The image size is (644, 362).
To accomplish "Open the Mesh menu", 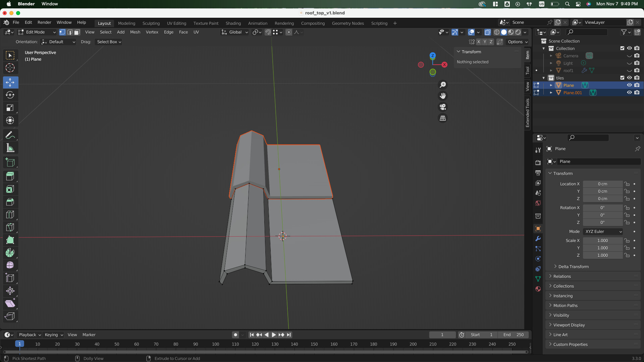I will 135,32.
